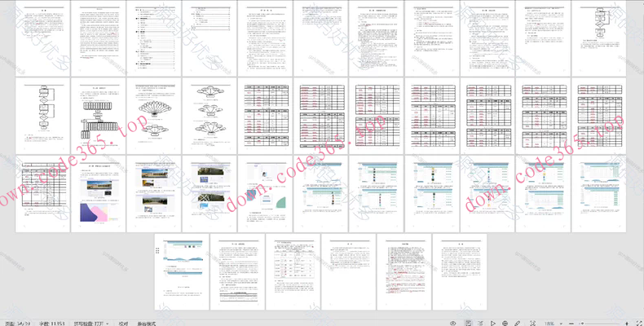Switch to outline view icon

[x=480, y=324]
